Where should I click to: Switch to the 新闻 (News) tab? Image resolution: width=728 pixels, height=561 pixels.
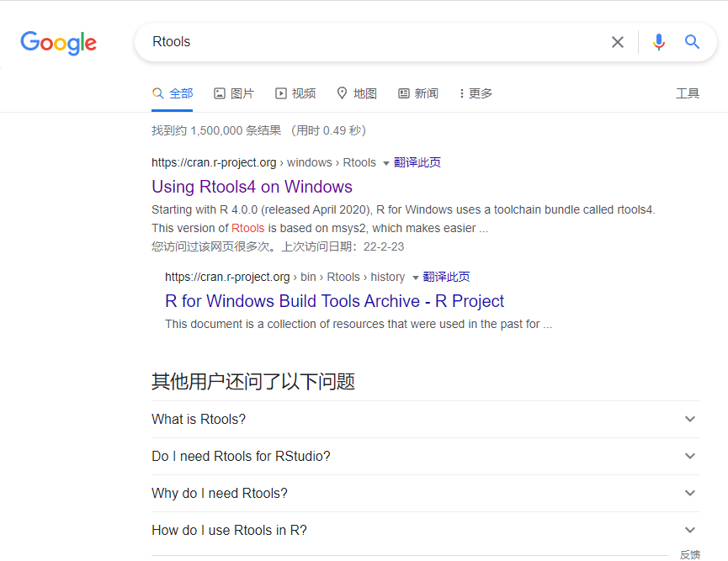pos(417,93)
